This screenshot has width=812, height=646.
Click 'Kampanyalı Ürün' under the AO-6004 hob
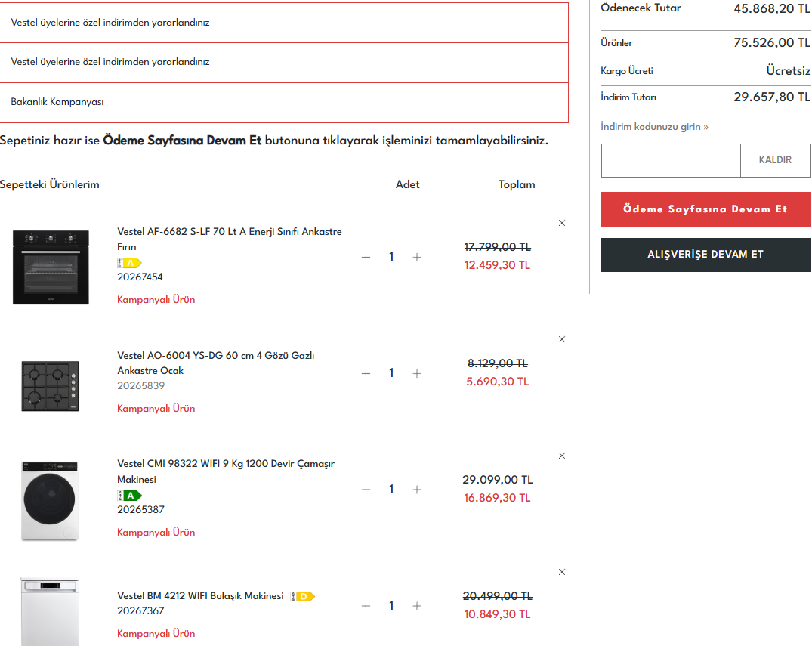(156, 409)
